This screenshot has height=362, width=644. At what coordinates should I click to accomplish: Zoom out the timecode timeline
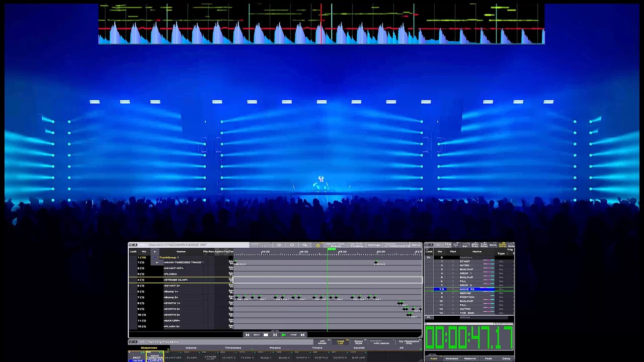[292, 245]
